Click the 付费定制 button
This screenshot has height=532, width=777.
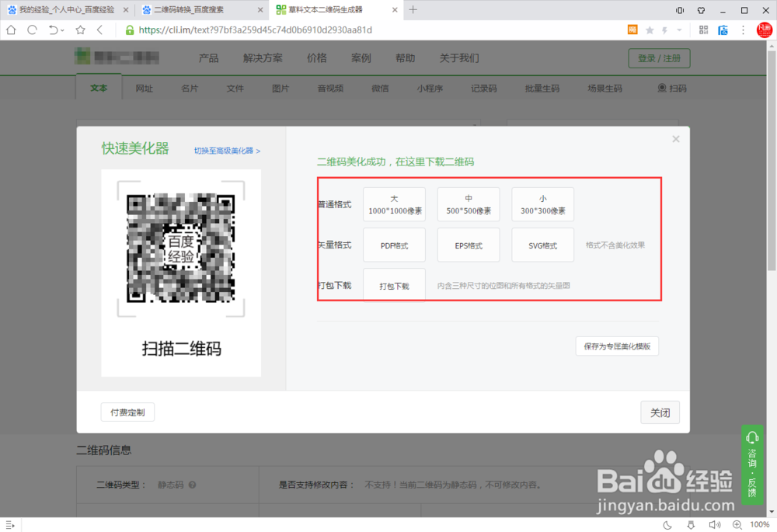tap(128, 412)
